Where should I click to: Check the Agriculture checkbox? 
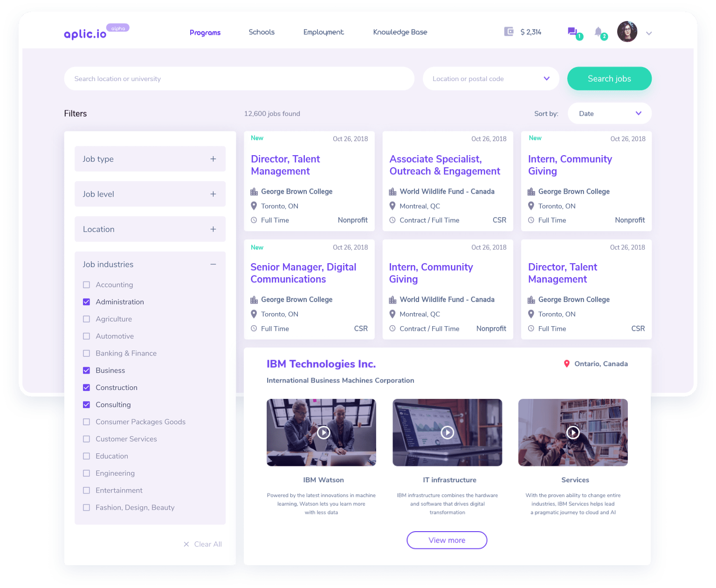point(86,319)
